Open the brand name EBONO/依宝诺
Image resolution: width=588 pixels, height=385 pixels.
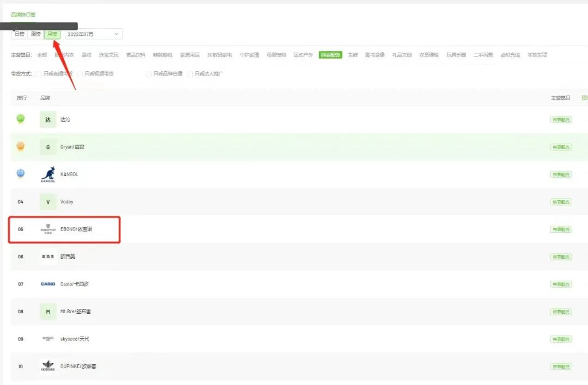click(76, 229)
